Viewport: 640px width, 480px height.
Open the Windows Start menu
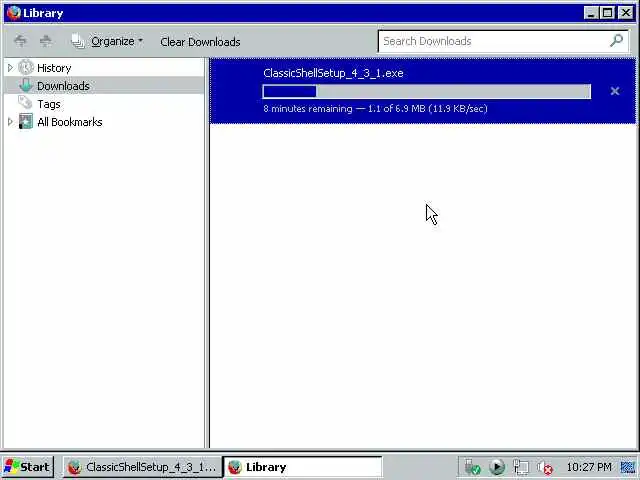pyautogui.click(x=27, y=467)
